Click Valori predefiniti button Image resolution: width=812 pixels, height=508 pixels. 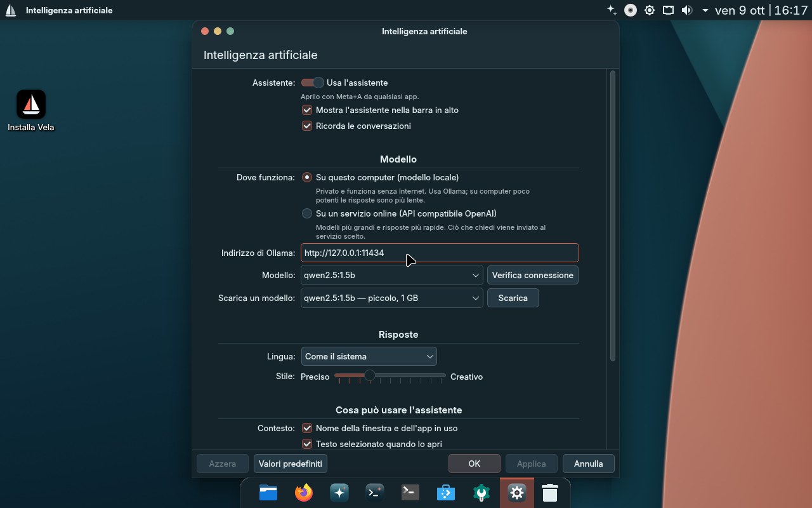pos(291,464)
